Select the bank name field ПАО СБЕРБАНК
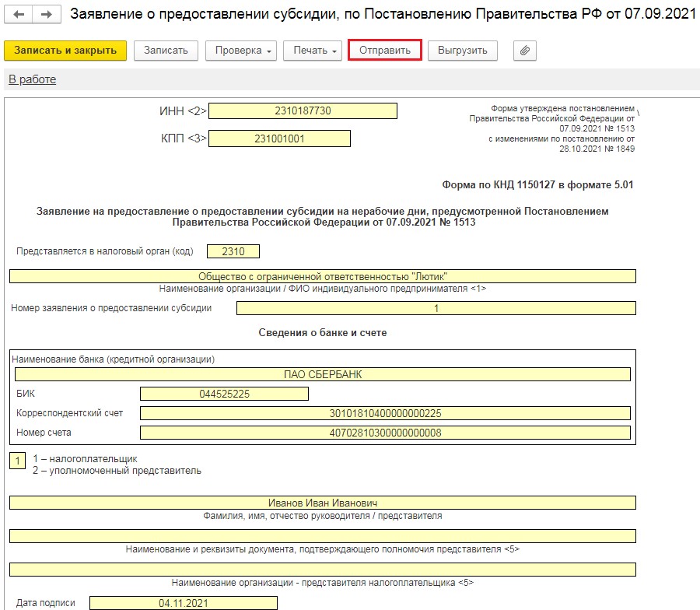 click(323, 374)
